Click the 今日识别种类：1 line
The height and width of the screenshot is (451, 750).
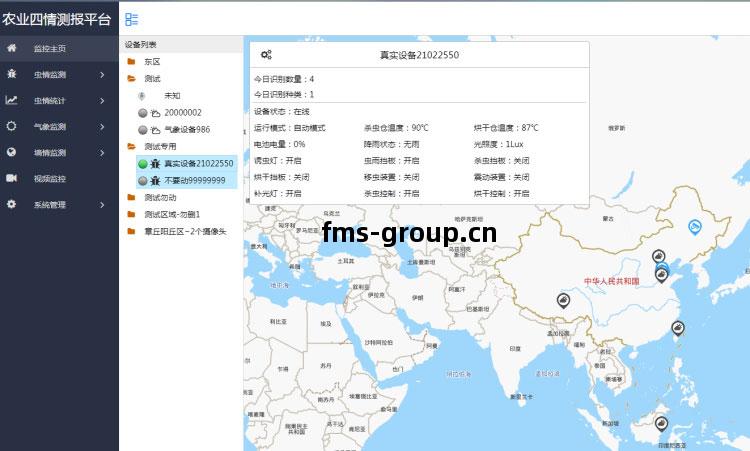pyautogui.click(x=284, y=94)
